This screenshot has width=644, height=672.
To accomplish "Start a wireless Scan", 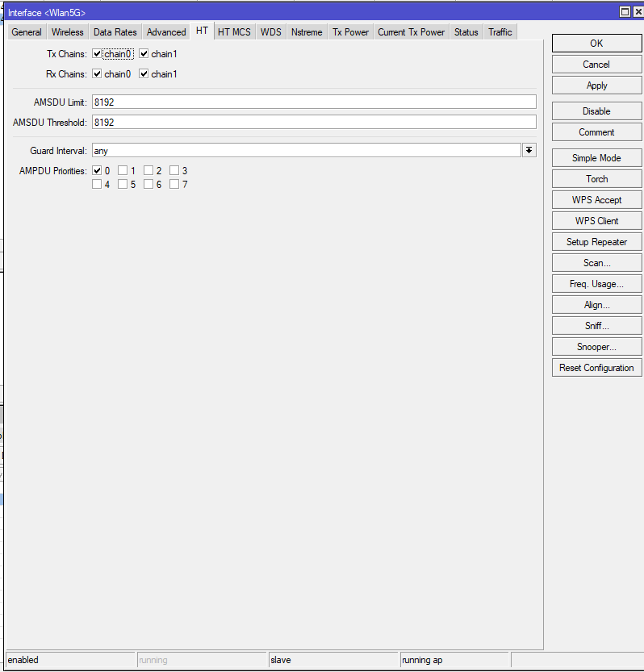I will tap(596, 263).
